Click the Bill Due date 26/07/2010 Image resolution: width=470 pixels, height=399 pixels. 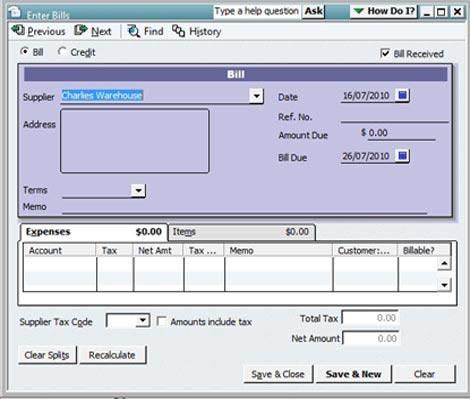tap(368, 156)
